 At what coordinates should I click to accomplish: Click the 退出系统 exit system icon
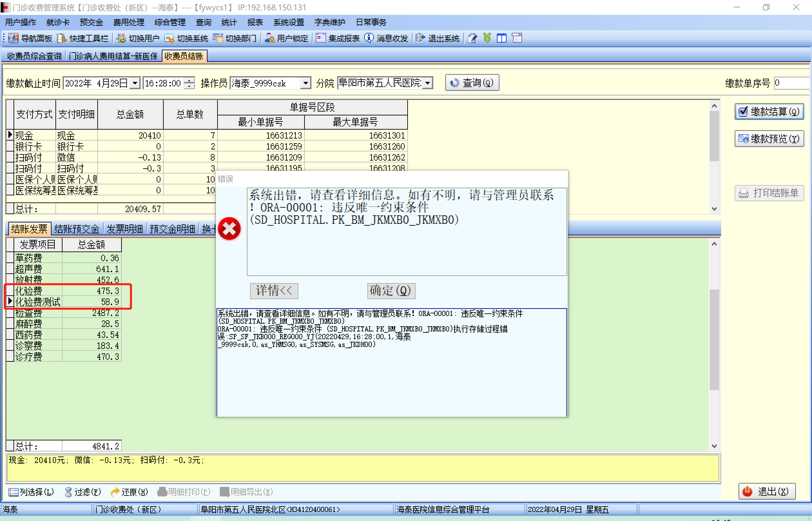coord(420,38)
